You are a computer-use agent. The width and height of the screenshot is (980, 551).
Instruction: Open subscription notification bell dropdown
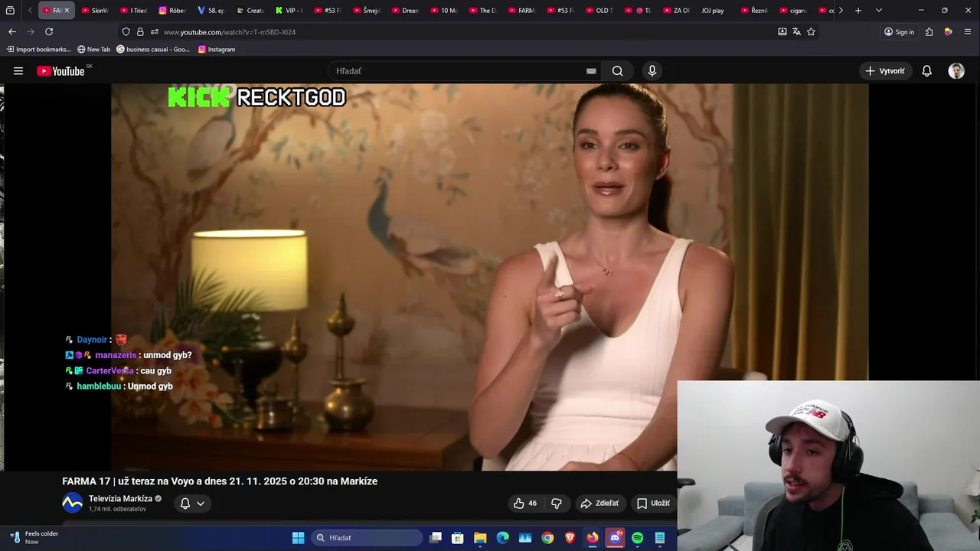pos(192,503)
